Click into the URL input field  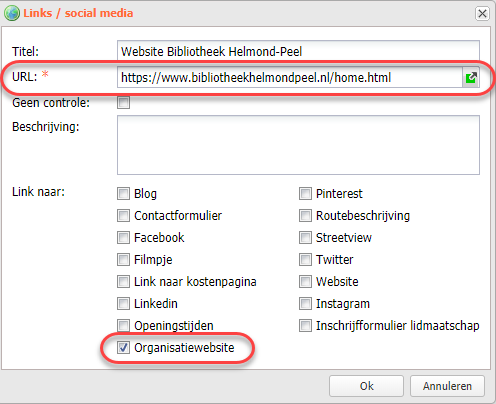tap(290, 78)
